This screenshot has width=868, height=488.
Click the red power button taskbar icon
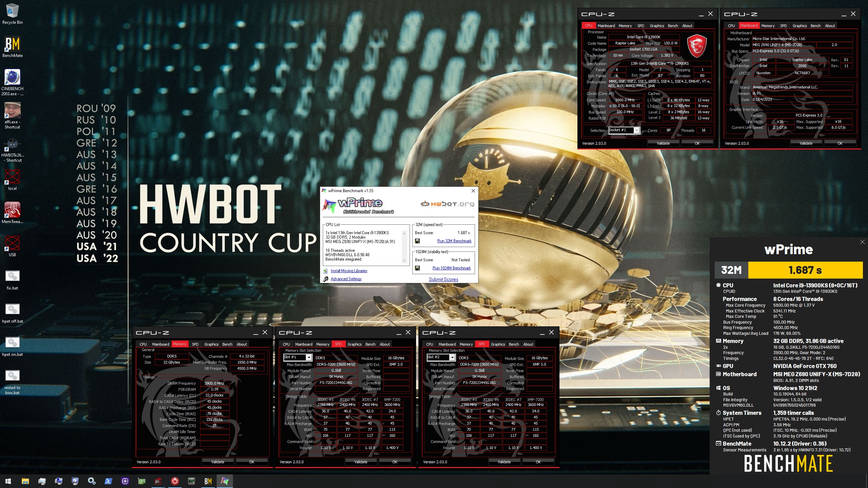(175, 481)
